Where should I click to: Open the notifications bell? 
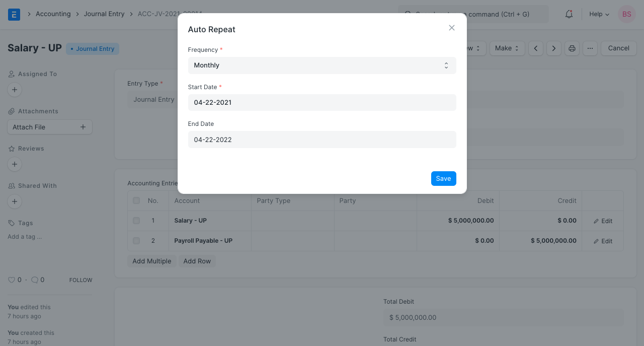(569, 14)
